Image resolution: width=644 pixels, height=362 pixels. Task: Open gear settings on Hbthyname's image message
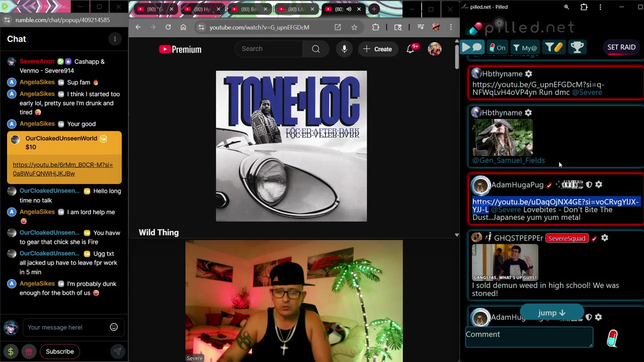[528, 113]
